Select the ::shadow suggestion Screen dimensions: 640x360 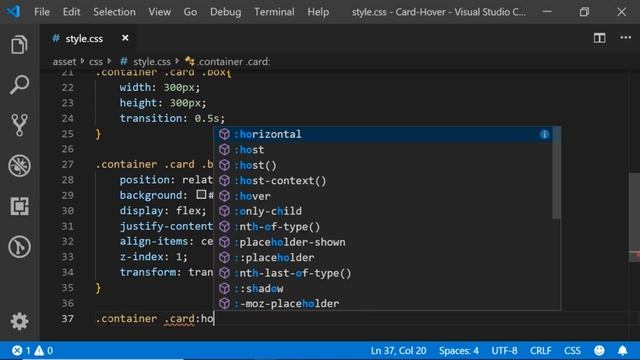click(384, 289)
